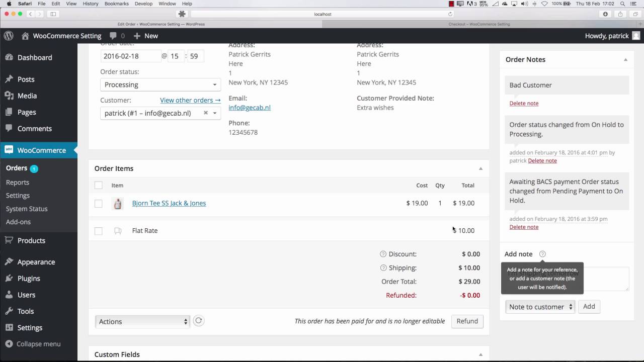The image size is (644, 362).
Task: Collapse the Order Notes panel
Action: coord(625,59)
